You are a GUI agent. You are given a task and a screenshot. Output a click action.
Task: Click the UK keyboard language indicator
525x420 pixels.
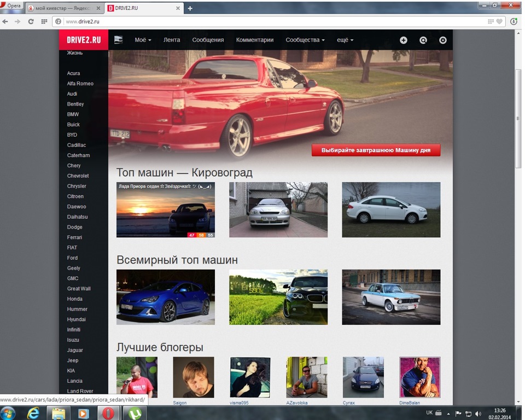(x=429, y=413)
